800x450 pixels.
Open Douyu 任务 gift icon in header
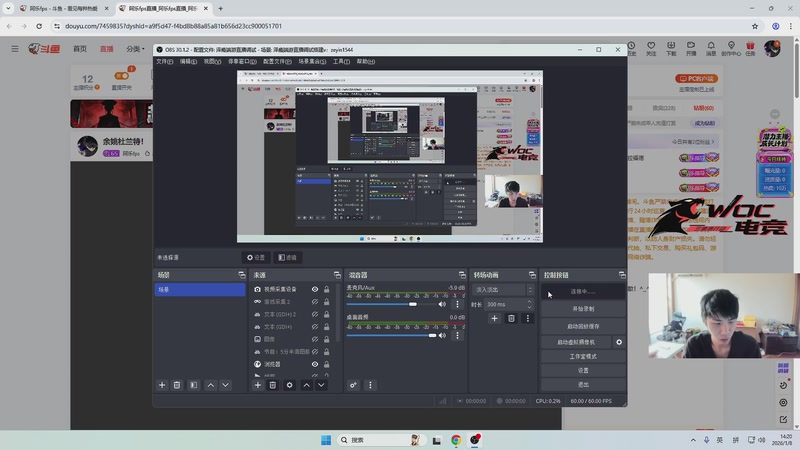pos(750,48)
